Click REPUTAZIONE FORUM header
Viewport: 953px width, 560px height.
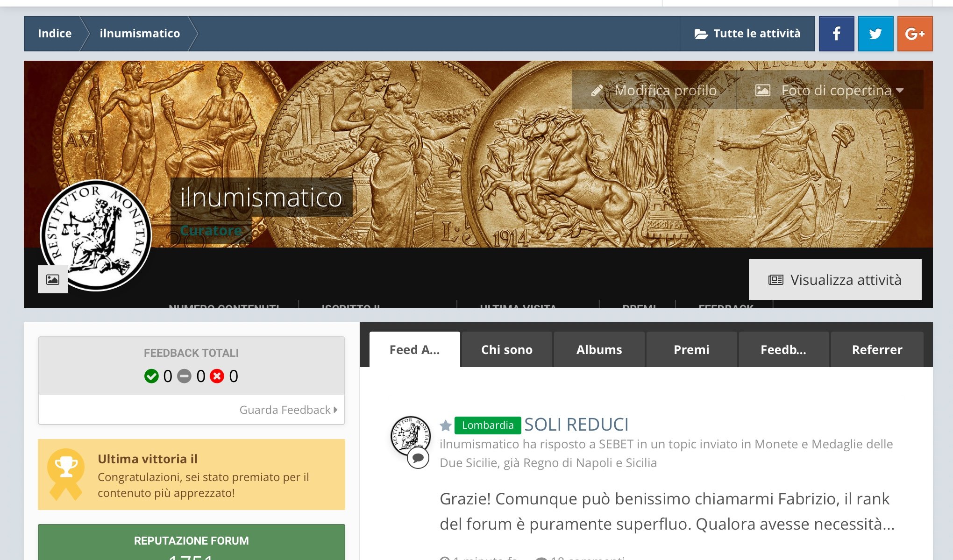coord(192,540)
